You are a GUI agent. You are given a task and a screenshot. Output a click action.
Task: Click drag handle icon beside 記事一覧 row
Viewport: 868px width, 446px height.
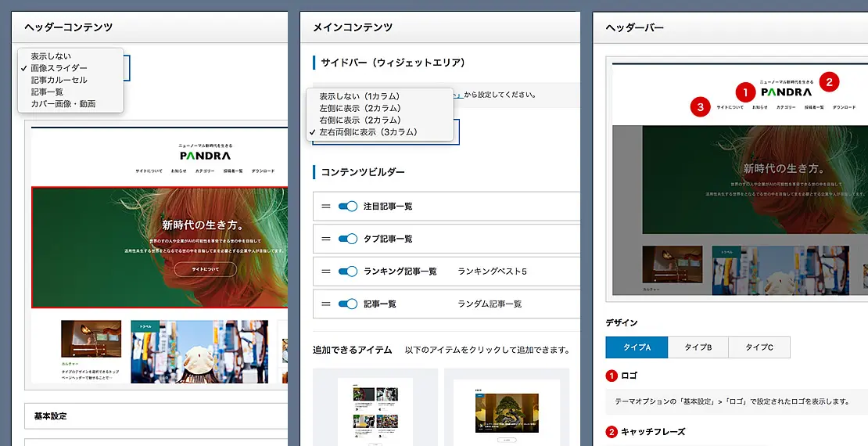click(326, 304)
